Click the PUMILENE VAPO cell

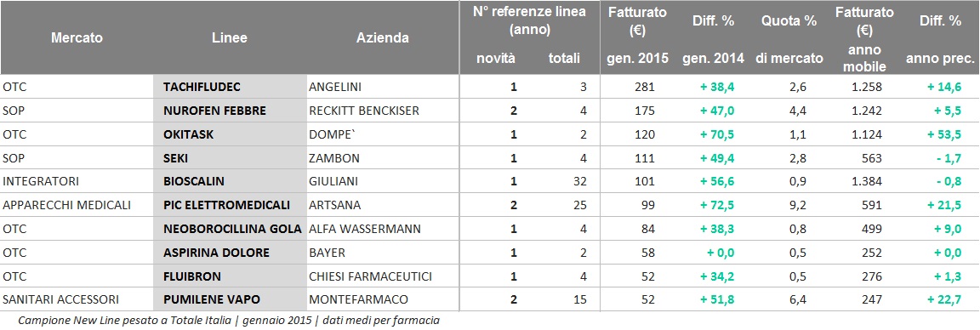click(230, 300)
